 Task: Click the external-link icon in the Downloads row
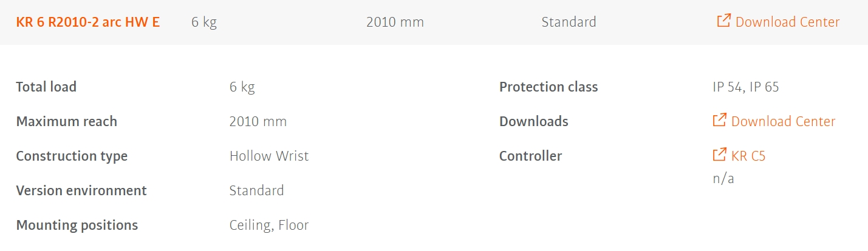tap(719, 121)
